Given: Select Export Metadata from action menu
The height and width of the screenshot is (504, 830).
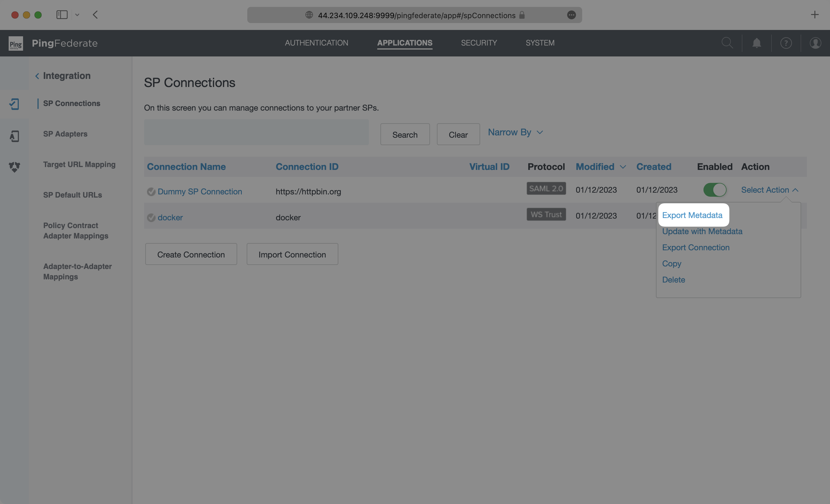Looking at the screenshot, I should pos(692,214).
